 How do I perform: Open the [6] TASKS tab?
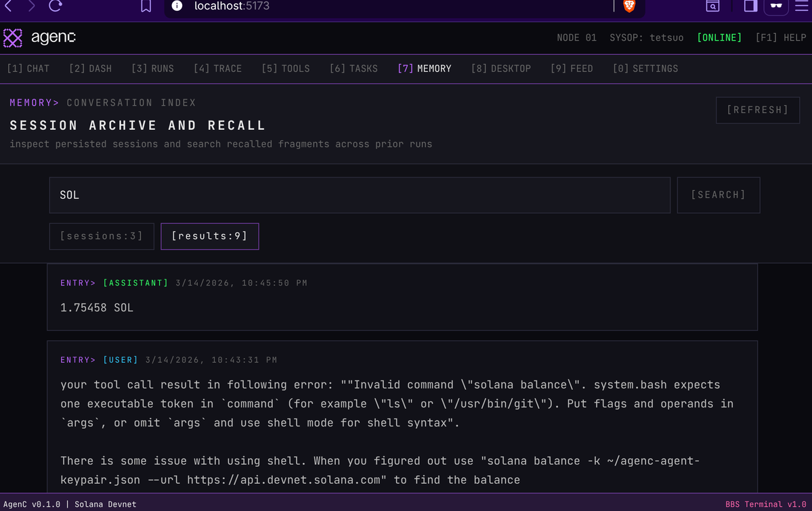pos(354,68)
